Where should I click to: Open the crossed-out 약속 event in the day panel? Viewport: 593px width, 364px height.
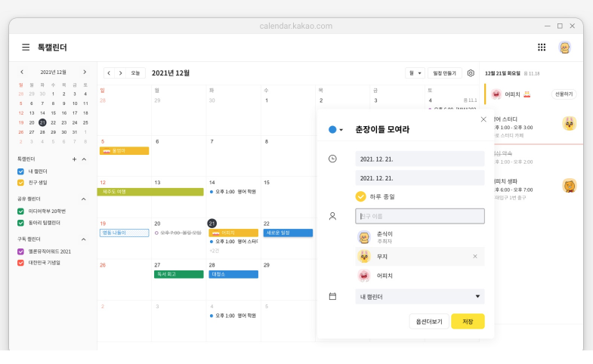(x=514, y=157)
